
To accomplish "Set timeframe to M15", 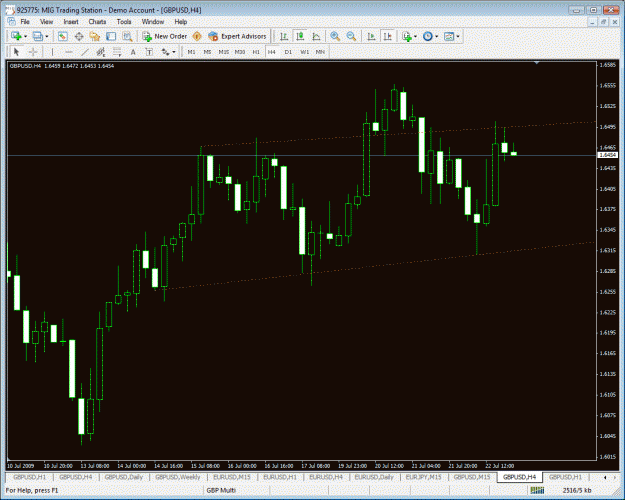I will coord(224,52).
